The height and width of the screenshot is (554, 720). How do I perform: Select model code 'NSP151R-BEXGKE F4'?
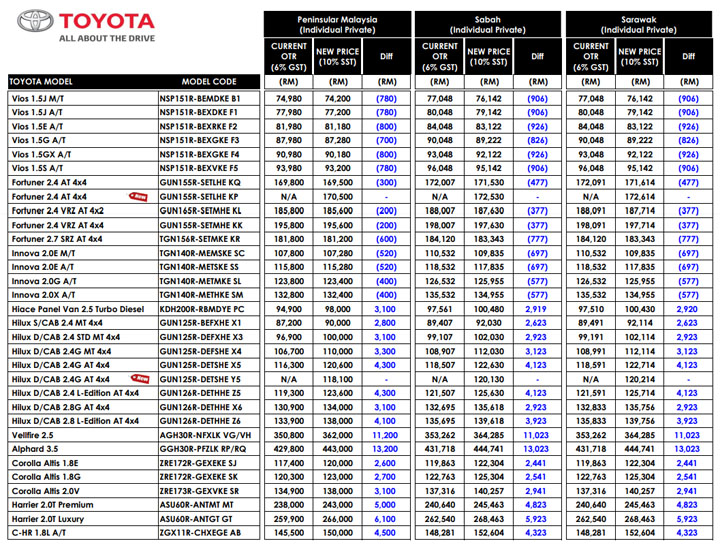click(199, 154)
